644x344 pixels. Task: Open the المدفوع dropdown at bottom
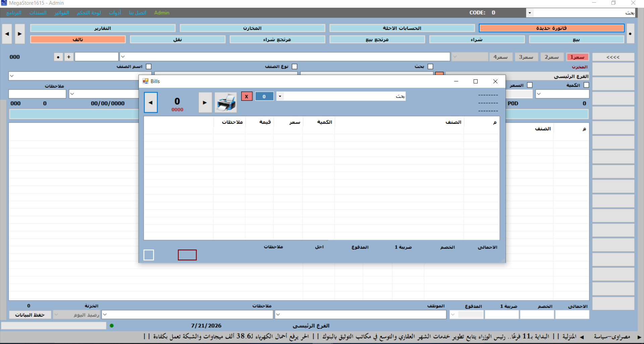coord(453,315)
